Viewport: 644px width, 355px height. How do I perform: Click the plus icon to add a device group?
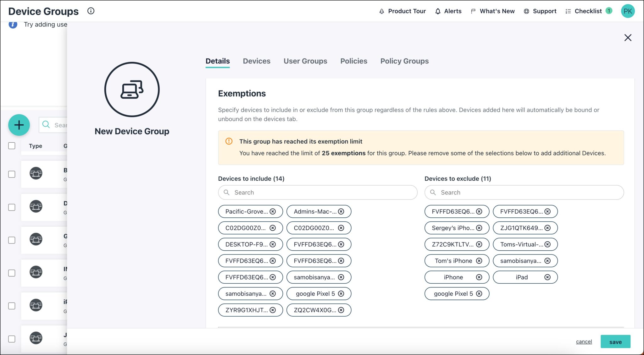click(x=19, y=125)
